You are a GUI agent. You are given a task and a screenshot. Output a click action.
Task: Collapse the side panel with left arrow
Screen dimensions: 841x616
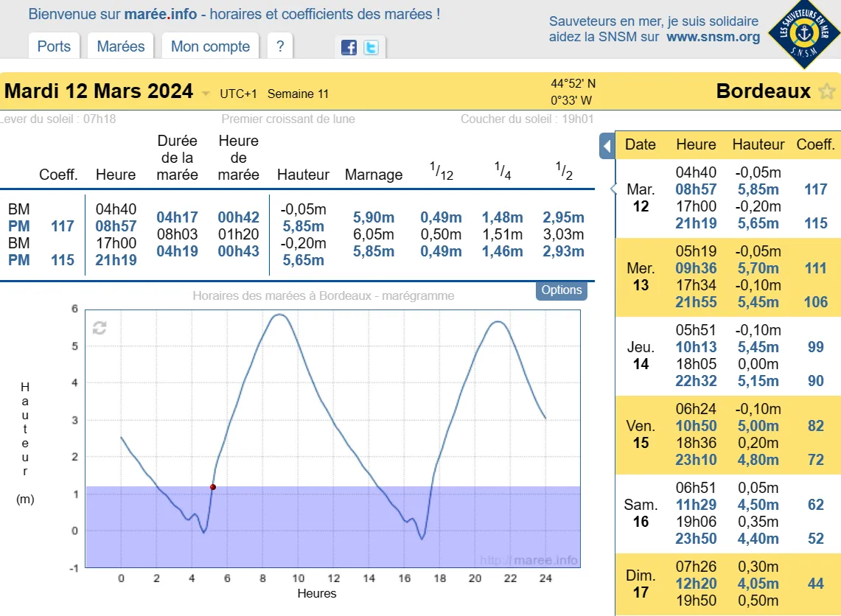click(x=607, y=146)
